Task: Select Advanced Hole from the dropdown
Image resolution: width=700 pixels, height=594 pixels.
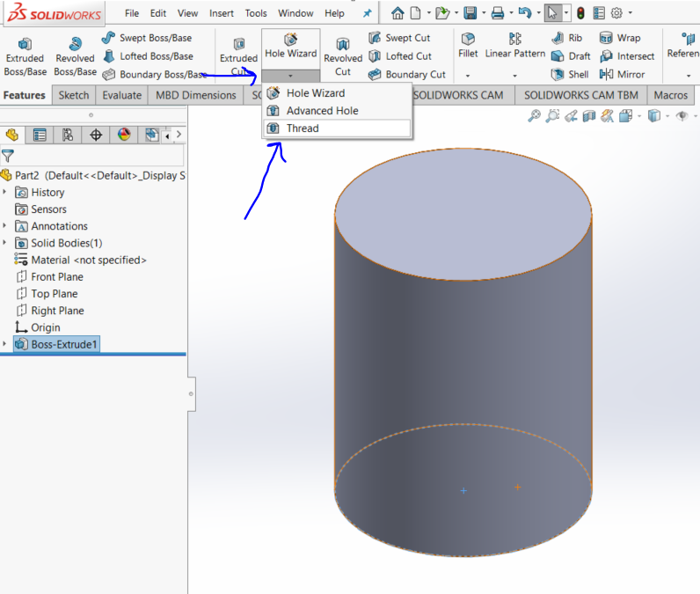Action: point(337,111)
